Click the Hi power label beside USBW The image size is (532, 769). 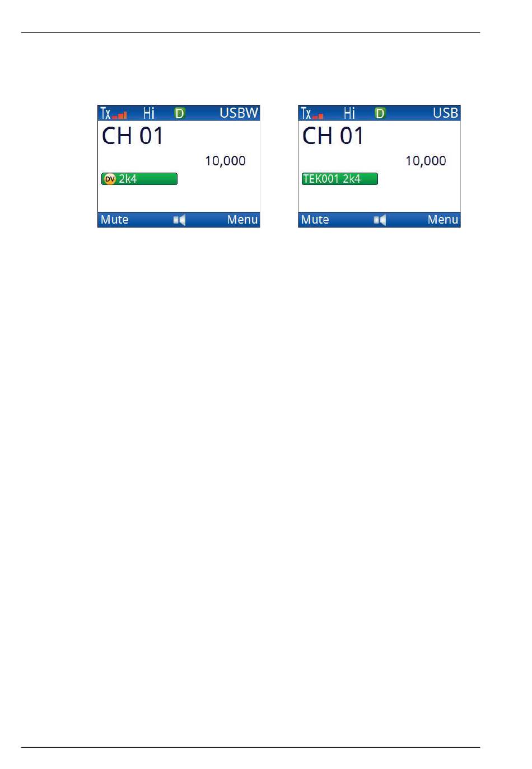coord(148,113)
